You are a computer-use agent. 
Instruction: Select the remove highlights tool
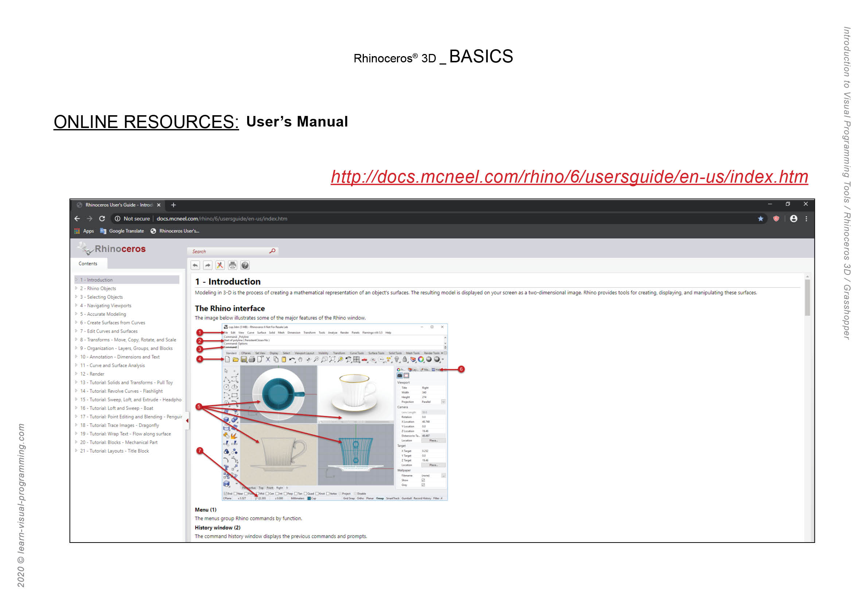pyautogui.click(x=220, y=265)
